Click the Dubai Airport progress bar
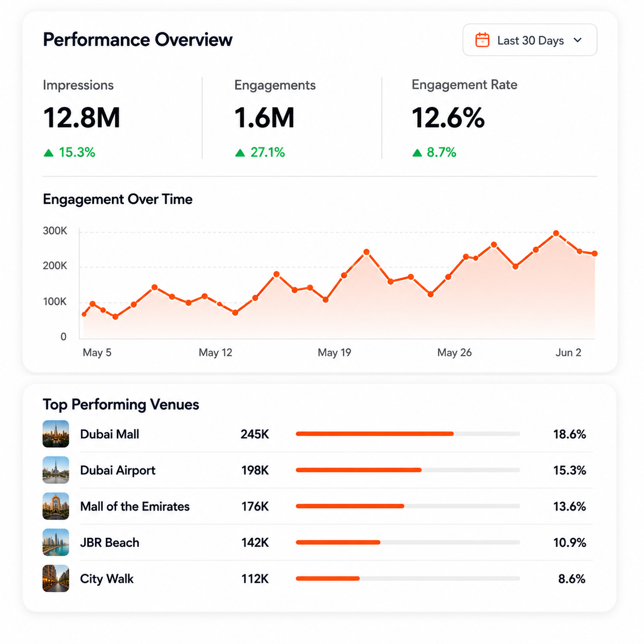644x644 pixels. 408,470
